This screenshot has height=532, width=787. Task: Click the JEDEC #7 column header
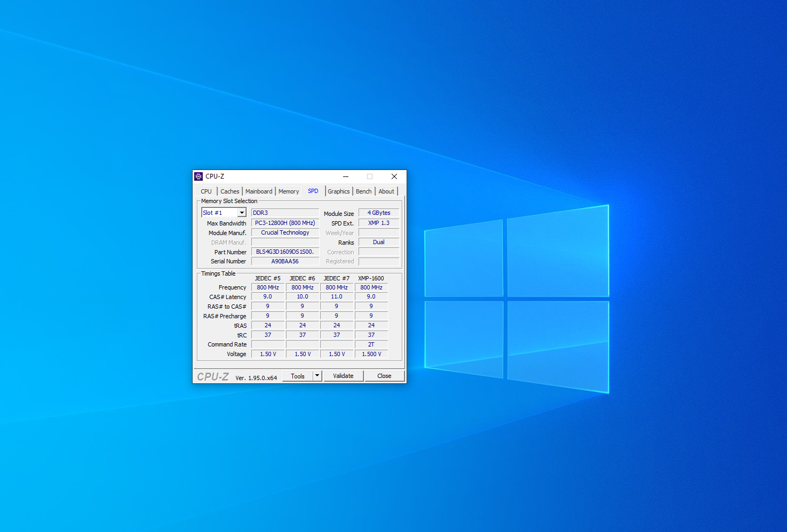coord(337,278)
